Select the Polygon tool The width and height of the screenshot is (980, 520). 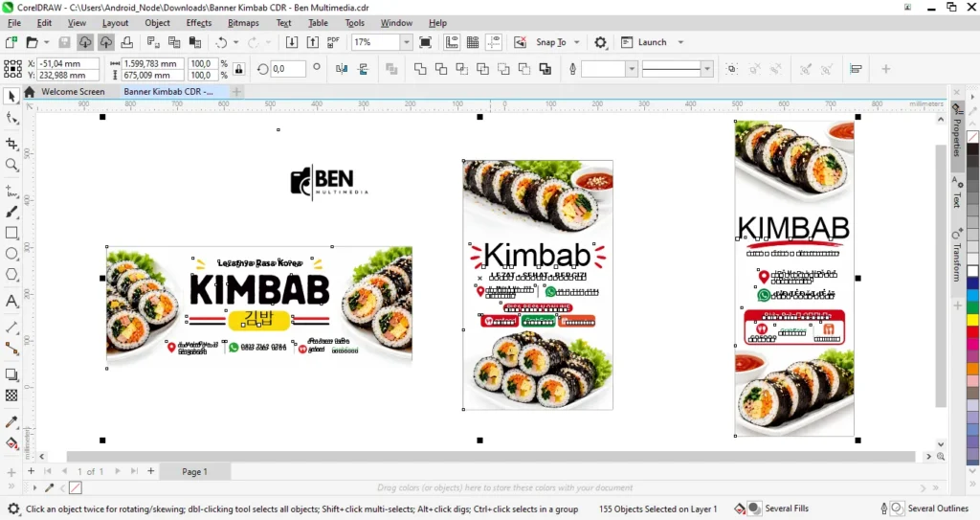pos(11,275)
